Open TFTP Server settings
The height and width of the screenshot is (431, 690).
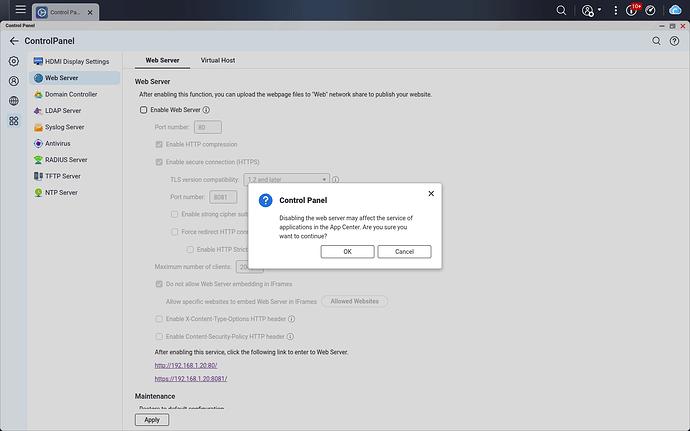click(x=74, y=176)
